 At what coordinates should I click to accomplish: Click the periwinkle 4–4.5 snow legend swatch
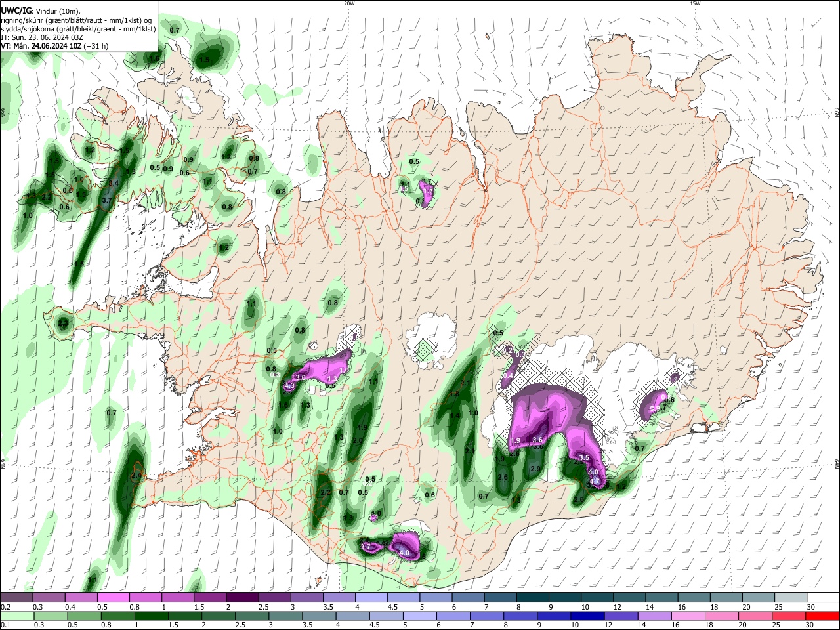[372, 598]
